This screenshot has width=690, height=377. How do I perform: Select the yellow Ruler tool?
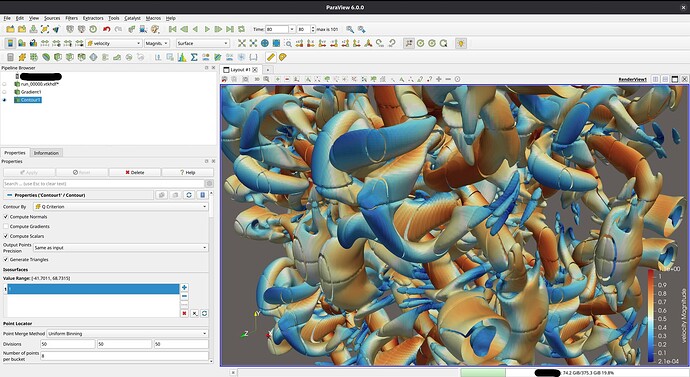coord(271,57)
